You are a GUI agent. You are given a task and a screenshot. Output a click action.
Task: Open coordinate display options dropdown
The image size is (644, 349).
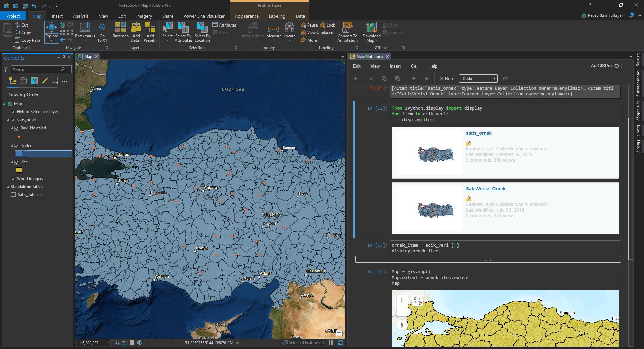238,343
